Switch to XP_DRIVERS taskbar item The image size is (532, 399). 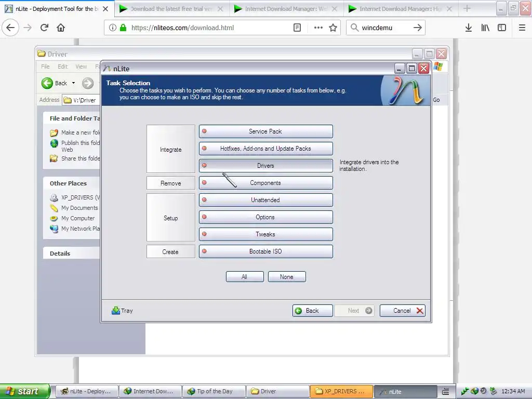[341, 392]
